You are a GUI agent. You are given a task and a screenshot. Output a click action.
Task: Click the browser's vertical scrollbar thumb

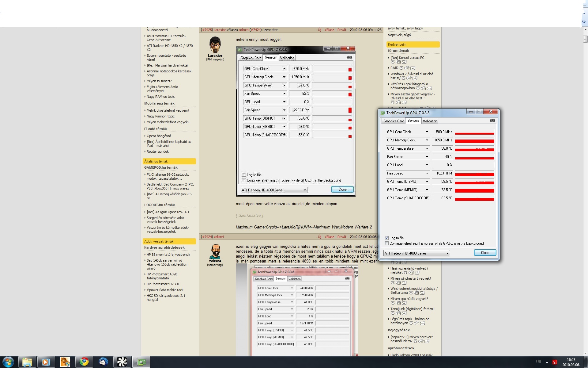pyautogui.click(x=585, y=39)
